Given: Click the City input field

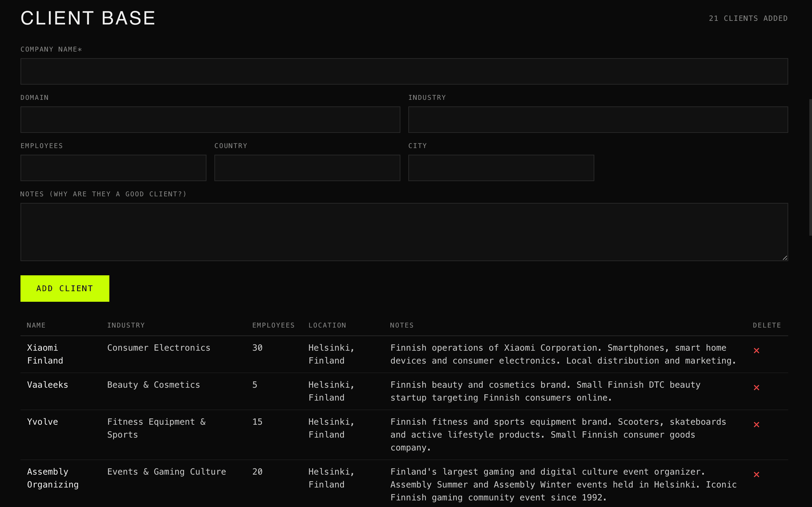Looking at the screenshot, I should (x=501, y=168).
